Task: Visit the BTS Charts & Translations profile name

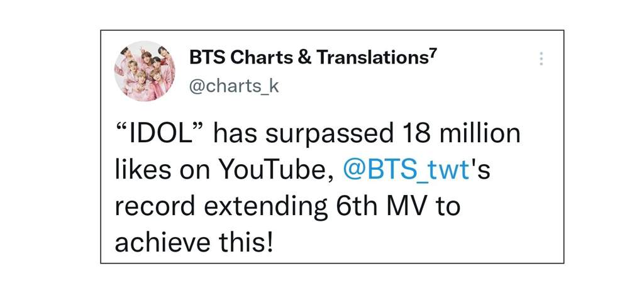Action: pyautogui.click(x=312, y=58)
